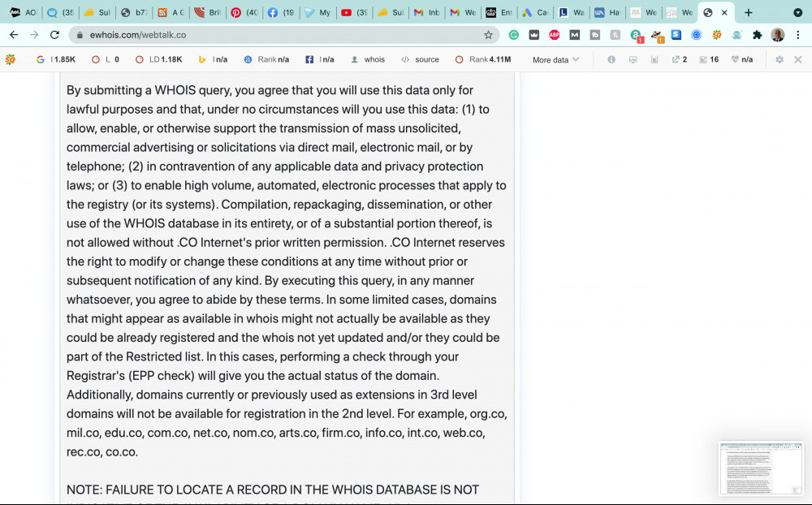Switch to the AOL tab
The width and height of the screenshot is (812, 505).
[24, 12]
